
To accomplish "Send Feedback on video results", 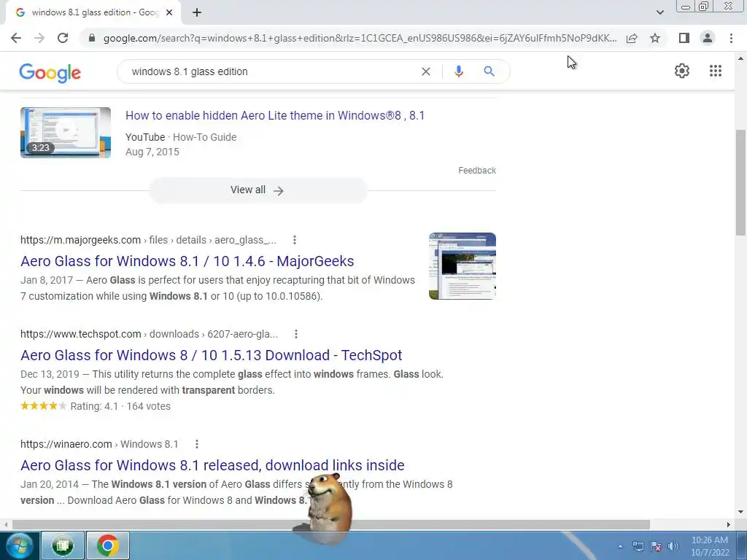I will pyautogui.click(x=477, y=171).
